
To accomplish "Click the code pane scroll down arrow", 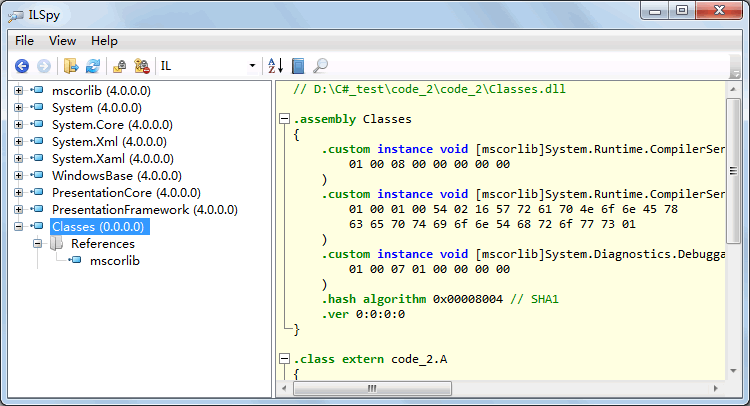I will [x=733, y=371].
